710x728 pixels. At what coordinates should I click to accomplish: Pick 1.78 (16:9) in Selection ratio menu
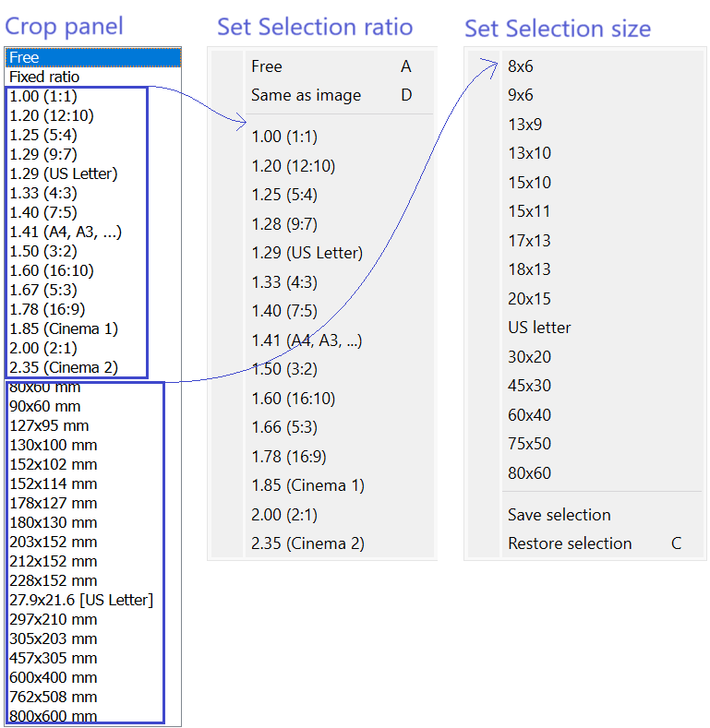[289, 457]
